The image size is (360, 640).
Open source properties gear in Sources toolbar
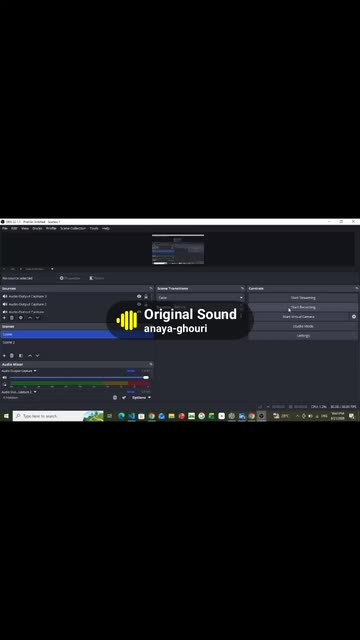click(x=21, y=318)
